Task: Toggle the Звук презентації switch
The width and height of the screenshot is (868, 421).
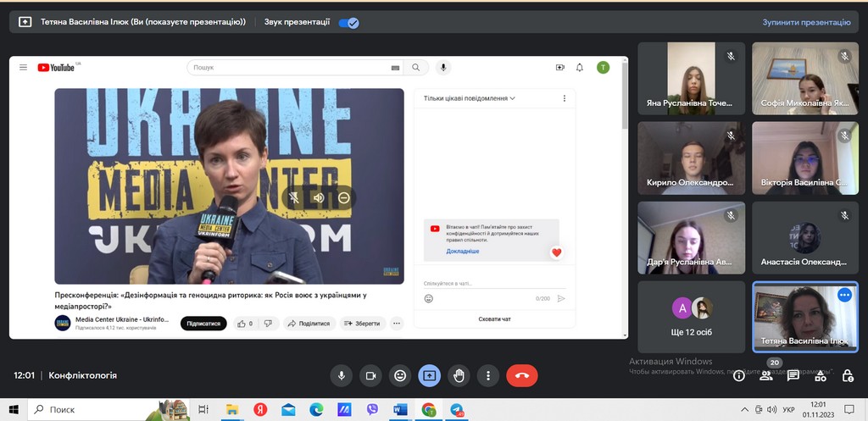Action: click(x=348, y=23)
